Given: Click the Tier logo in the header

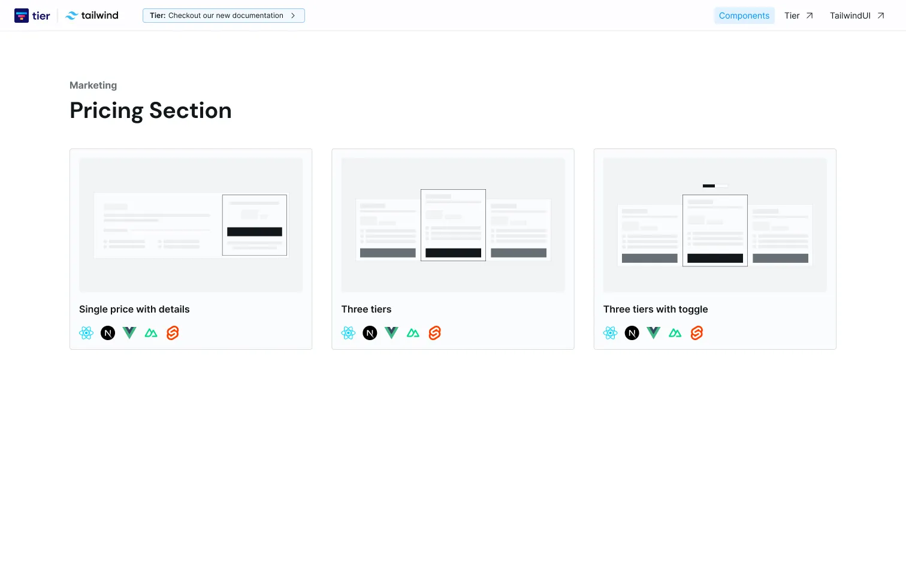Looking at the screenshot, I should click(32, 15).
